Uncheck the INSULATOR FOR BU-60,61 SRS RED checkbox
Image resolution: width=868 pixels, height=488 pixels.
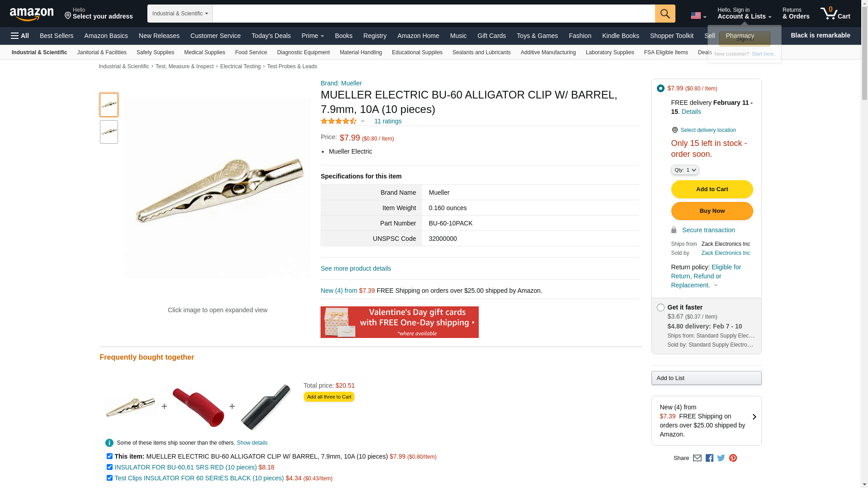(x=109, y=467)
